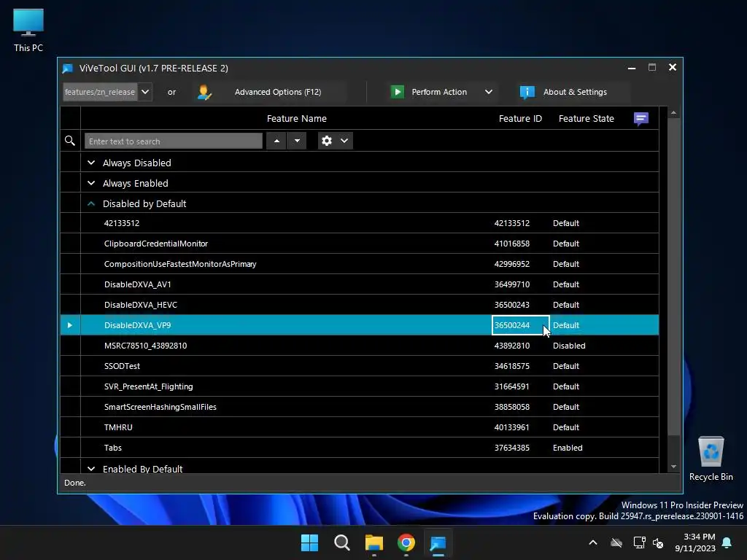Open the notifications bell icon
Viewport: 747px width, 560px height.
coord(727,542)
